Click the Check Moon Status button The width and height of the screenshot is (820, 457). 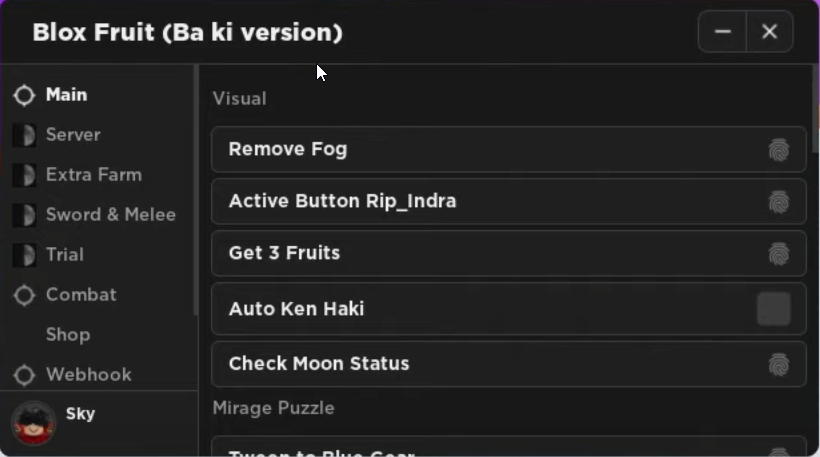point(509,364)
